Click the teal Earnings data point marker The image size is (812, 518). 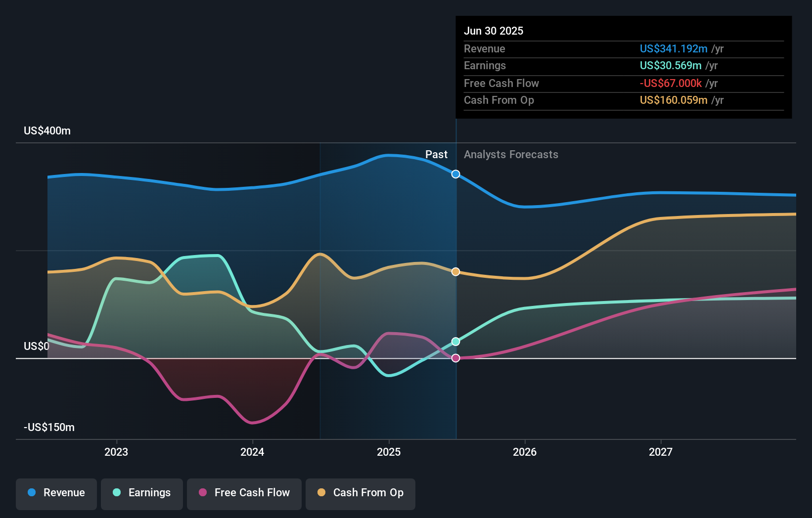[x=455, y=341]
